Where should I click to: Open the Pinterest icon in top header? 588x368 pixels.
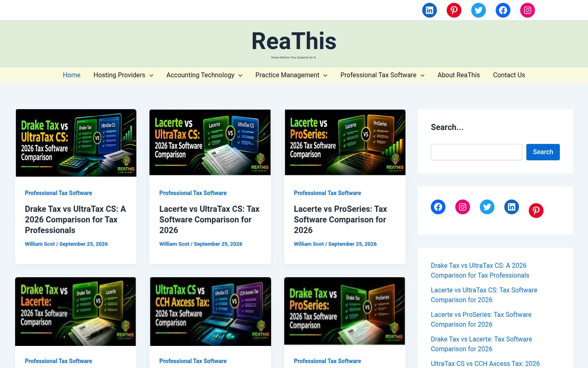[454, 10]
